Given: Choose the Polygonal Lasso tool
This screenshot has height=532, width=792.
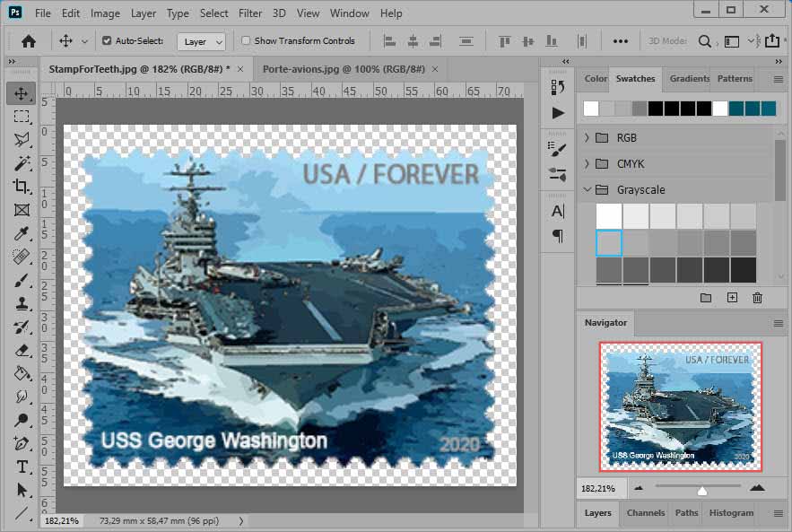Looking at the screenshot, I should pyautogui.click(x=22, y=140).
